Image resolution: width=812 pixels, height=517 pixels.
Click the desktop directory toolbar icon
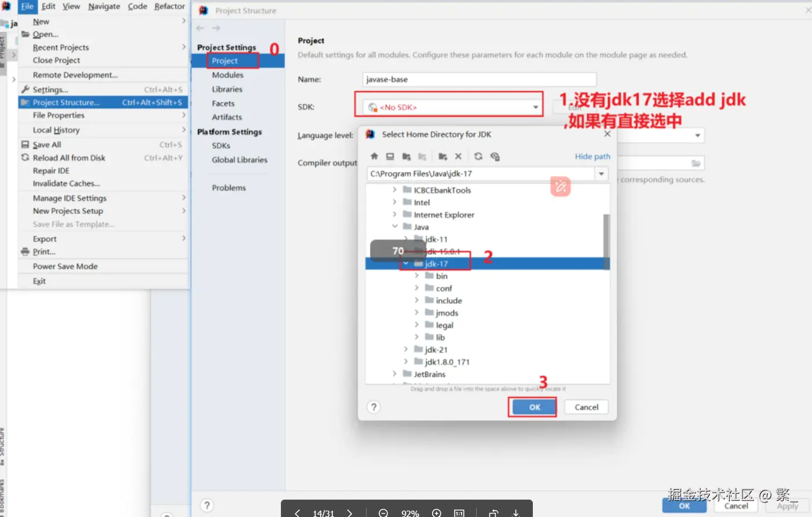(x=390, y=156)
